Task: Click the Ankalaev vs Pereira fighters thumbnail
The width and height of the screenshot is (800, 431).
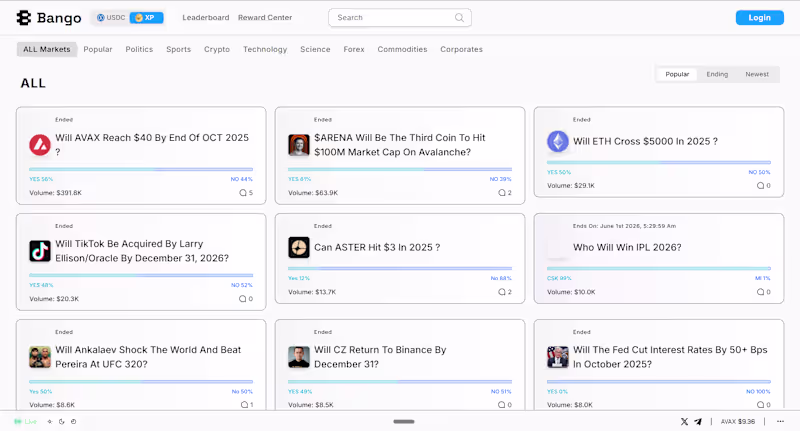Action: (x=40, y=357)
